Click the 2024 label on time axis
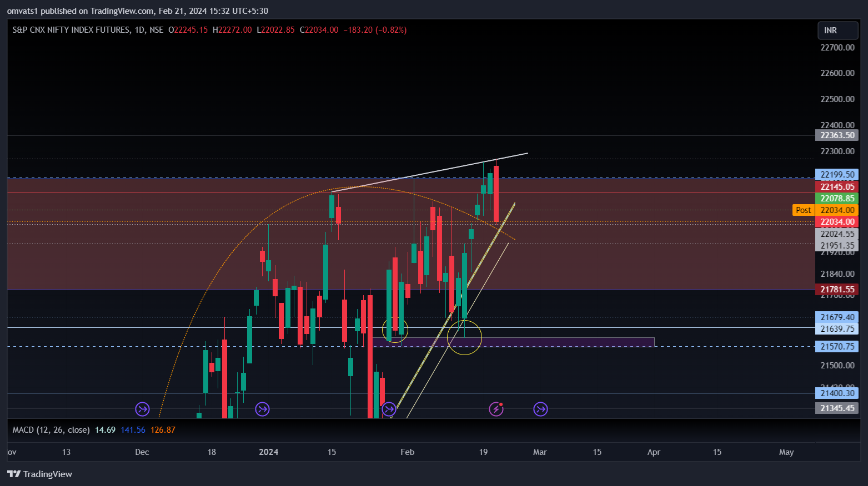The width and height of the screenshot is (868, 486). pyautogui.click(x=269, y=452)
